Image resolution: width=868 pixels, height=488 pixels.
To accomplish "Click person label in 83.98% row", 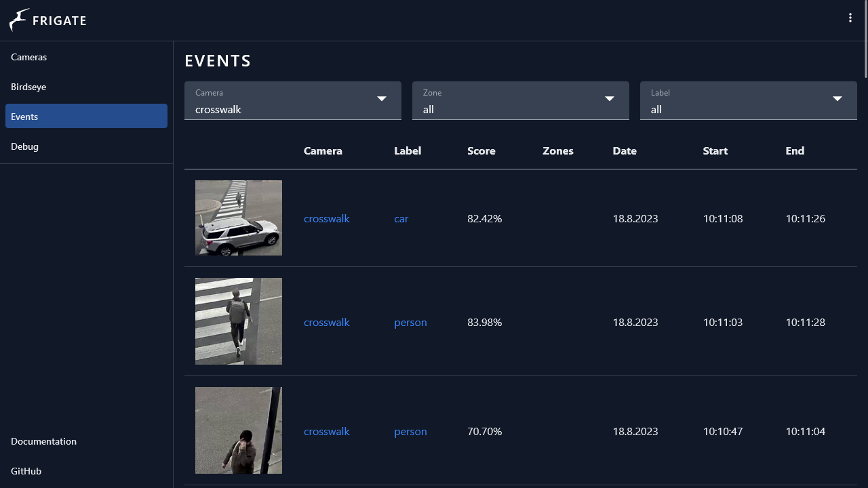I will point(410,323).
